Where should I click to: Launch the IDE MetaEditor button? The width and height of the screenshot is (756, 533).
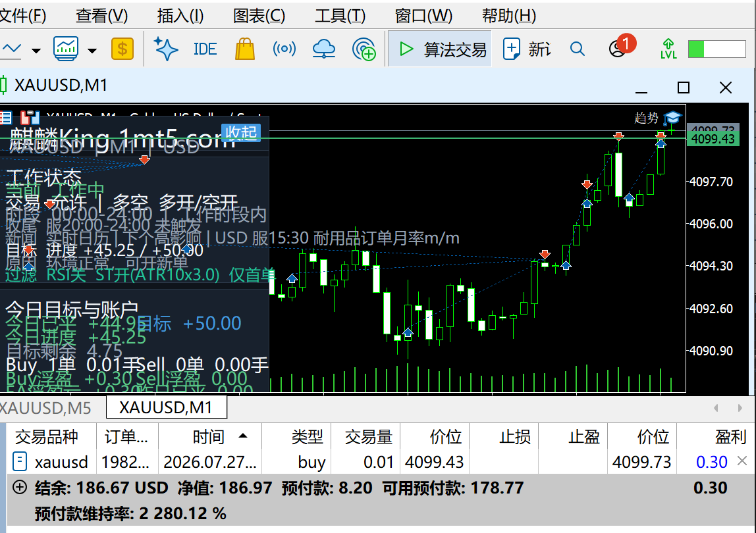[205, 49]
